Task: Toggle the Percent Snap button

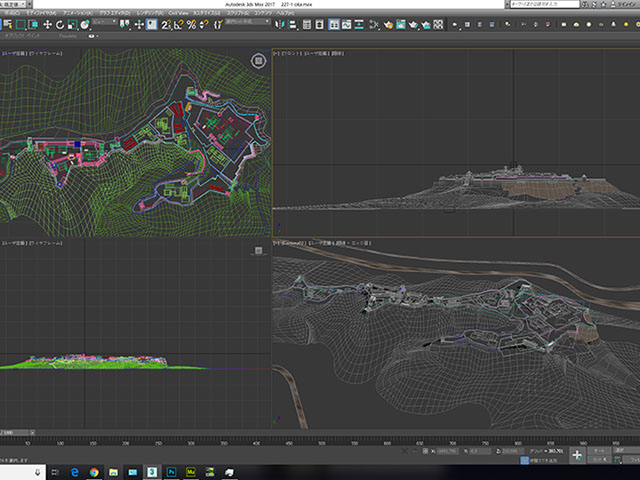Action: 191,25
